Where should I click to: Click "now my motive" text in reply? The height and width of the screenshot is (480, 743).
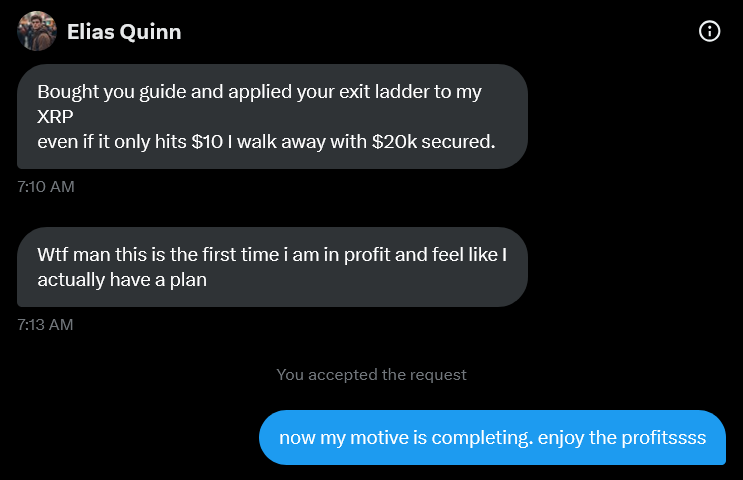pyautogui.click(x=338, y=438)
